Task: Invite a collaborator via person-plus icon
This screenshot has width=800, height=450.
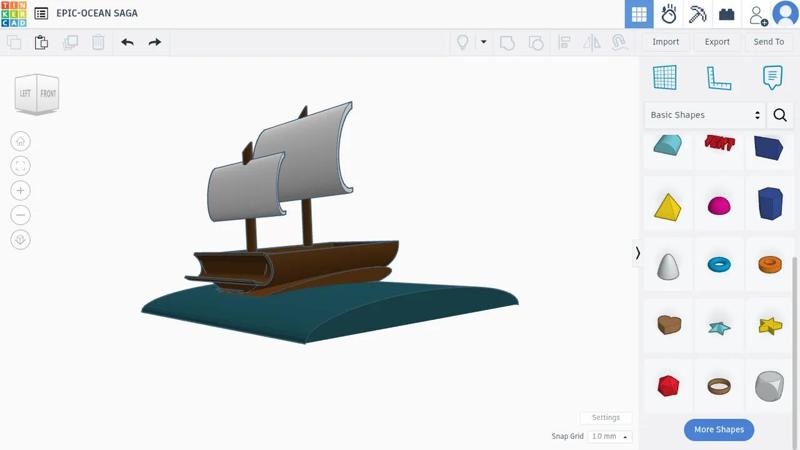Action: click(x=758, y=15)
